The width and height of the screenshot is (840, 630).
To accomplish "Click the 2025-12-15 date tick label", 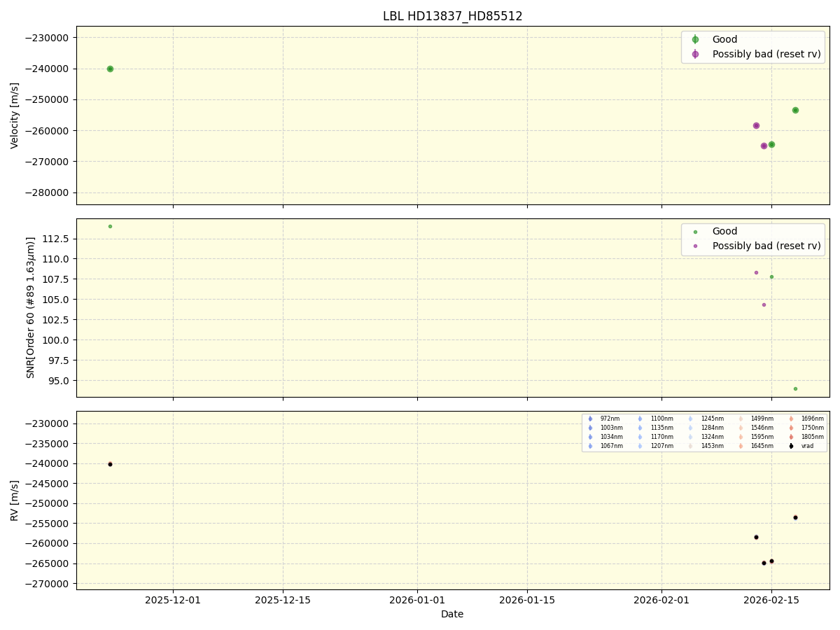I will tap(283, 600).
